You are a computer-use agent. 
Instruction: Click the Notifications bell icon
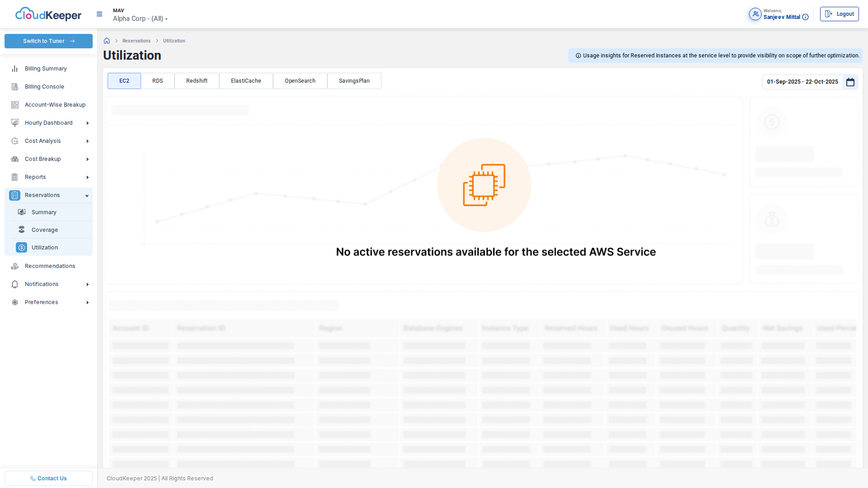click(x=15, y=284)
